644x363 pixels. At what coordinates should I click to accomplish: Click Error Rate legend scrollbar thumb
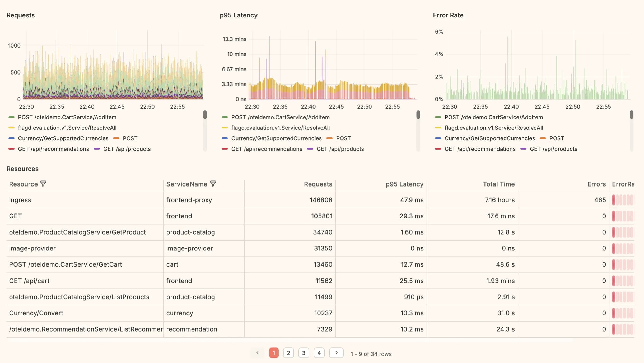point(631,115)
